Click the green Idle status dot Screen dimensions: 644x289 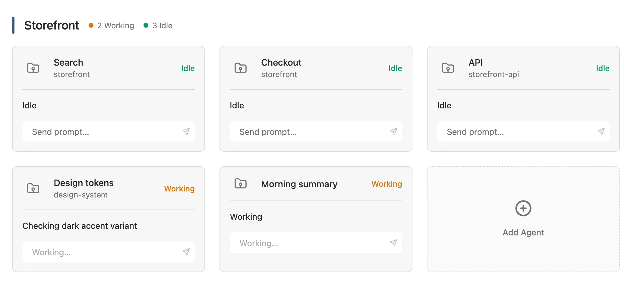[146, 25]
